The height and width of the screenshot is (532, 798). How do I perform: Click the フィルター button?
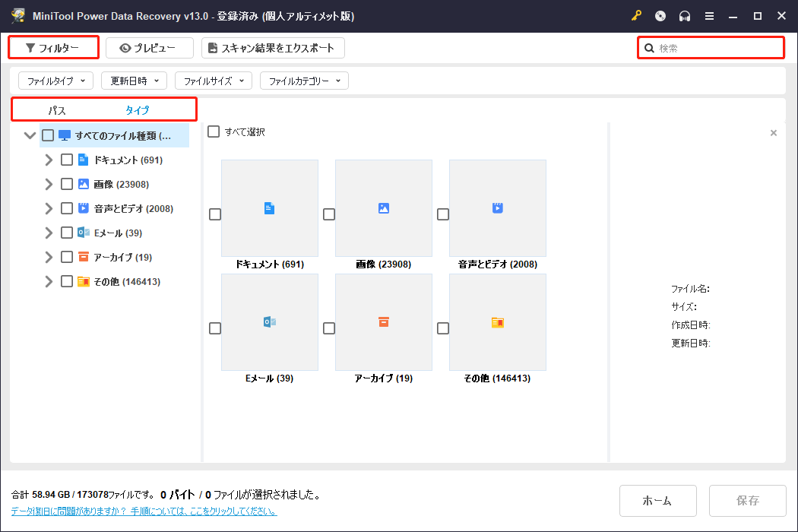tap(53, 48)
